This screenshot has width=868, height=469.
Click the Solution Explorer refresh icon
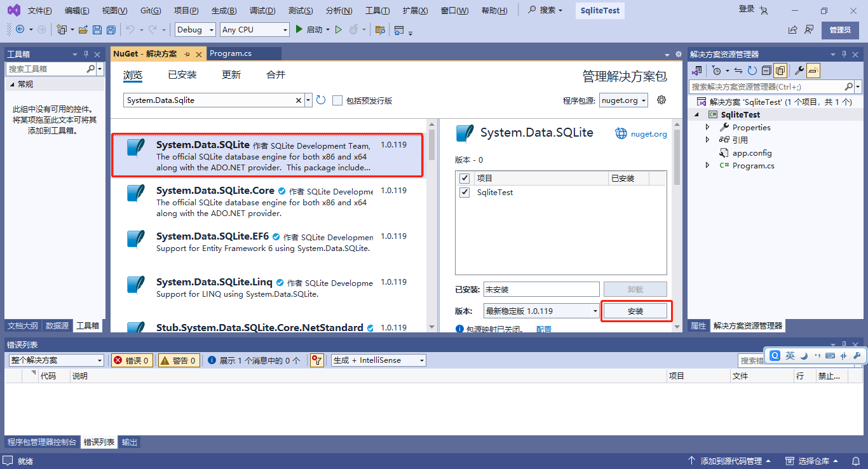tap(752, 71)
